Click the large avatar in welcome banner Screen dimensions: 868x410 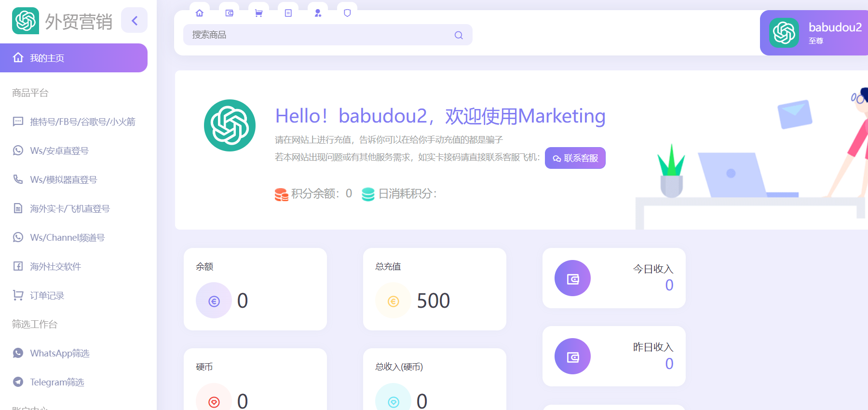tap(230, 125)
